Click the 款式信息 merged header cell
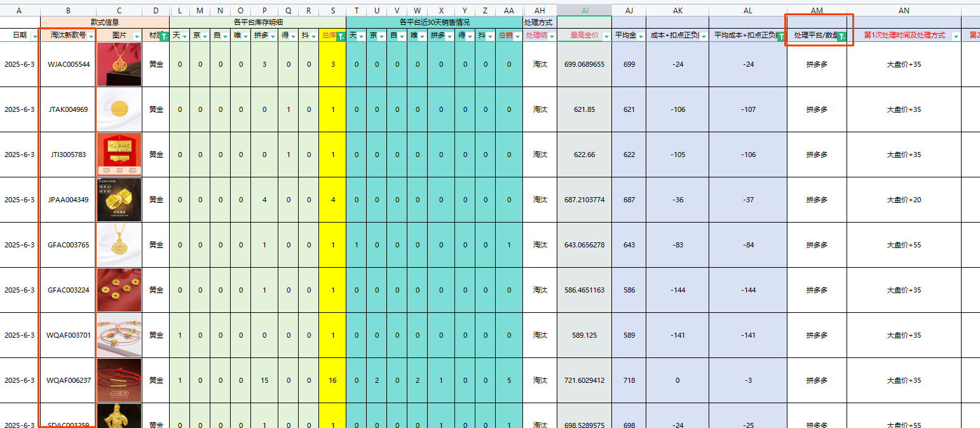The width and height of the screenshot is (980, 428). (105, 22)
